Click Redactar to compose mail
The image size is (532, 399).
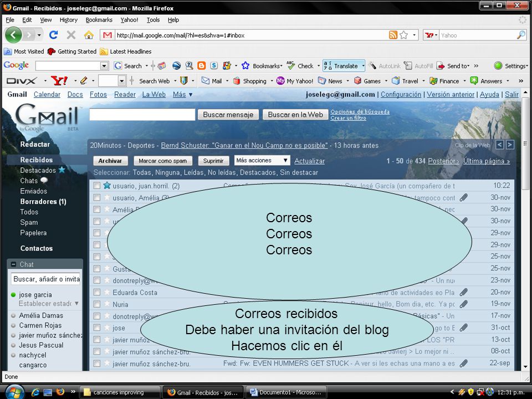35,144
